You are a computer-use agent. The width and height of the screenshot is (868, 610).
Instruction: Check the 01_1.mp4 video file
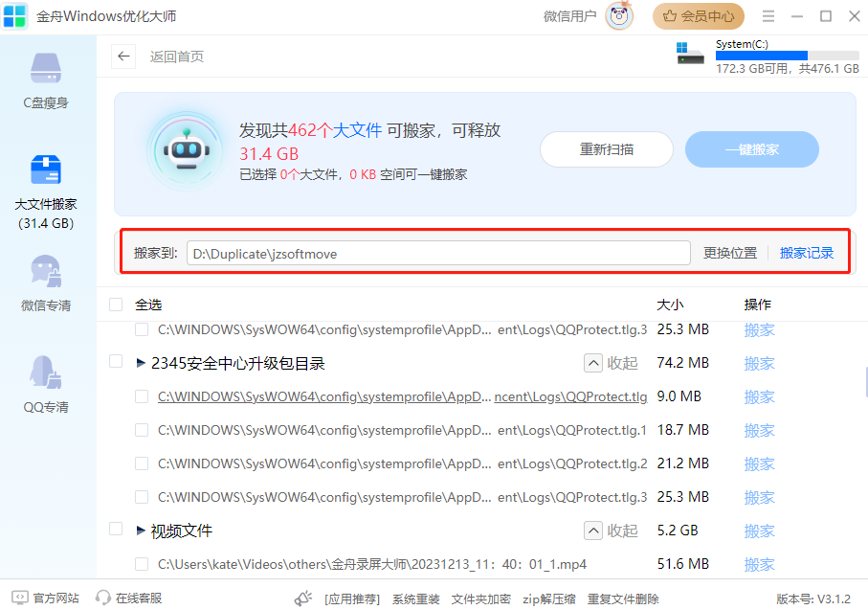(x=142, y=564)
